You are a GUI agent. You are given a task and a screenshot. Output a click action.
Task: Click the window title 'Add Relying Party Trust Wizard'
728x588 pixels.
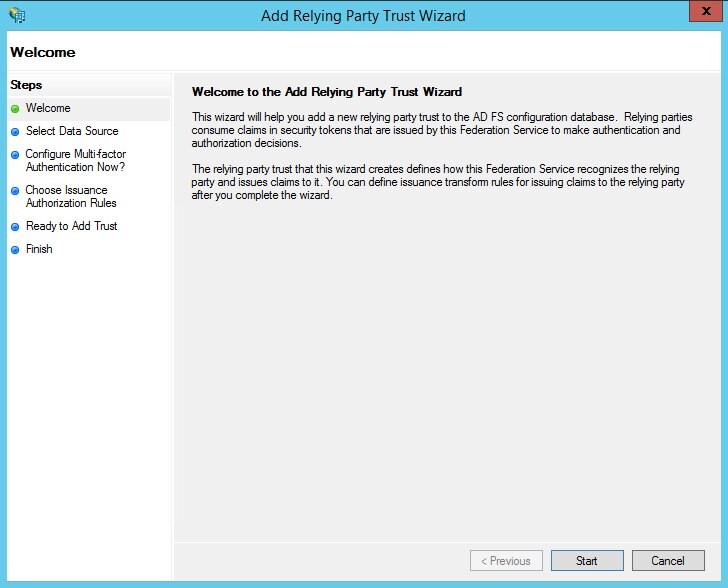pyautogui.click(x=363, y=16)
